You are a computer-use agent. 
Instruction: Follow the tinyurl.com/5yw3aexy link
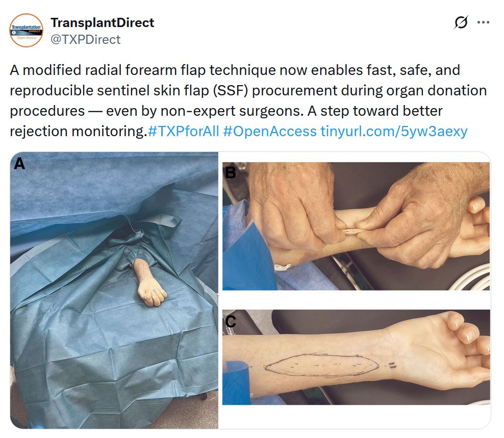(x=394, y=131)
